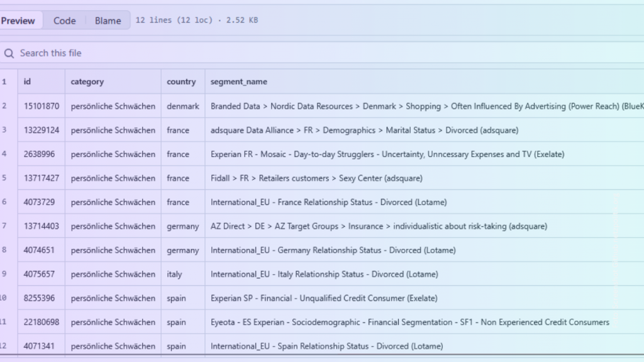Click category cell in the italy row
The image size is (644, 362).
point(113,274)
